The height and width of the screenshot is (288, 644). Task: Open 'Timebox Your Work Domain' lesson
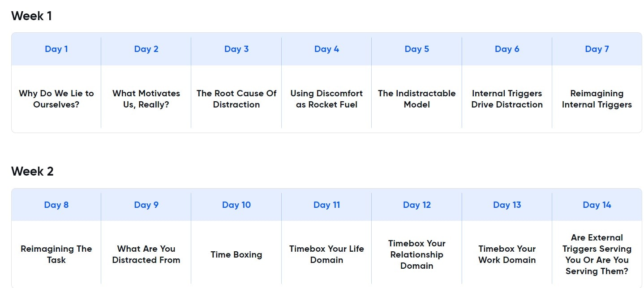tap(507, 254)
